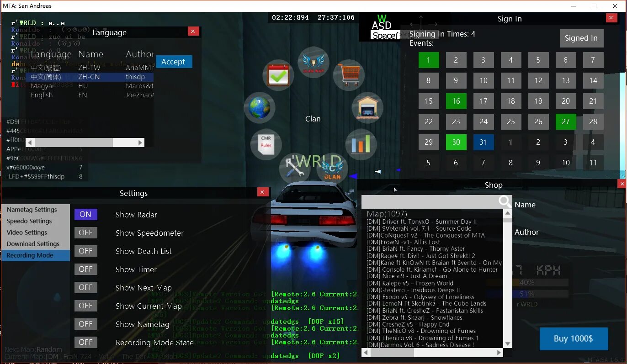Image resolution: width=627 pixels, height=364 pixels.
Task: Click the Shop list right scroll arrow
Action: tap(499, 353)
